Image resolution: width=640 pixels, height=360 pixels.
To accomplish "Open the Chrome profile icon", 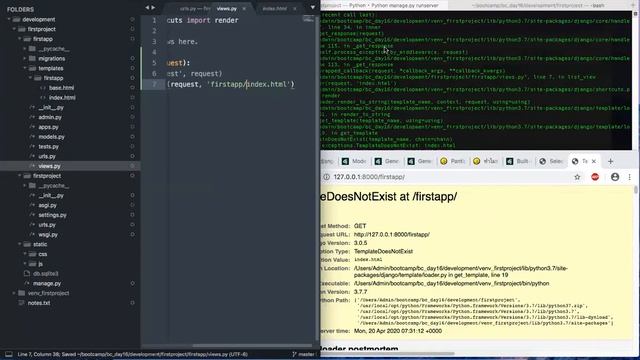I will click(615, 177).
